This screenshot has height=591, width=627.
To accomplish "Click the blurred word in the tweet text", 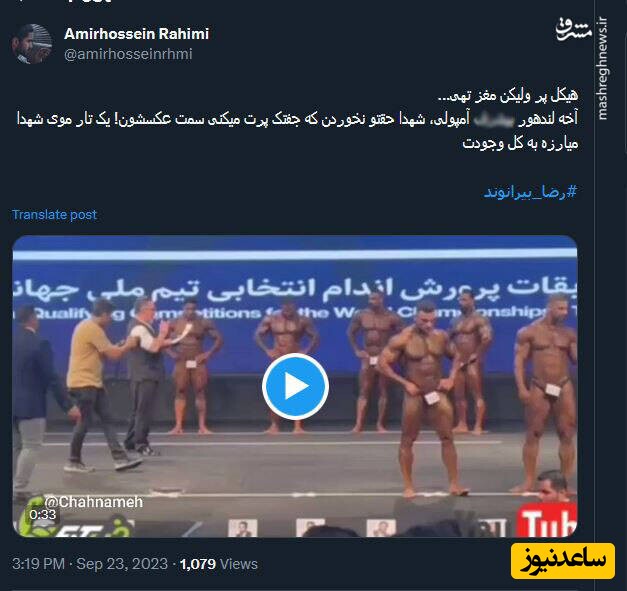I will [x=493, y=120].
